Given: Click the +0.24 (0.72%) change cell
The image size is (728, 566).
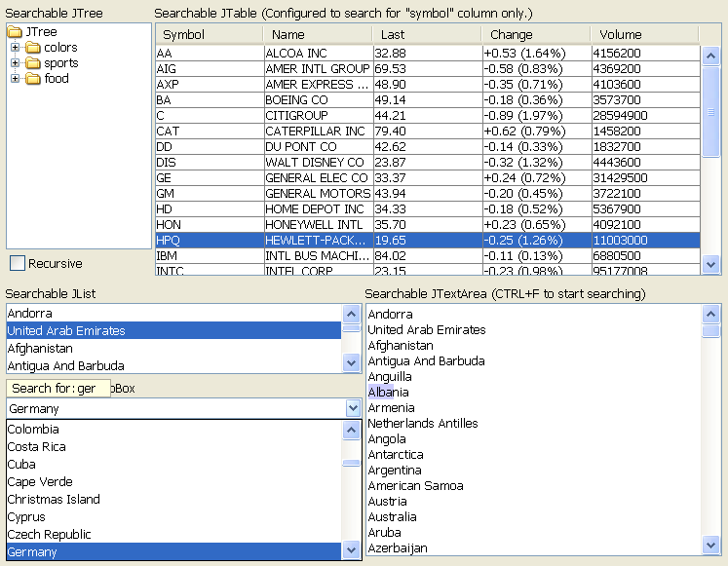Looking at the screenshot, I should pos(537,177).
